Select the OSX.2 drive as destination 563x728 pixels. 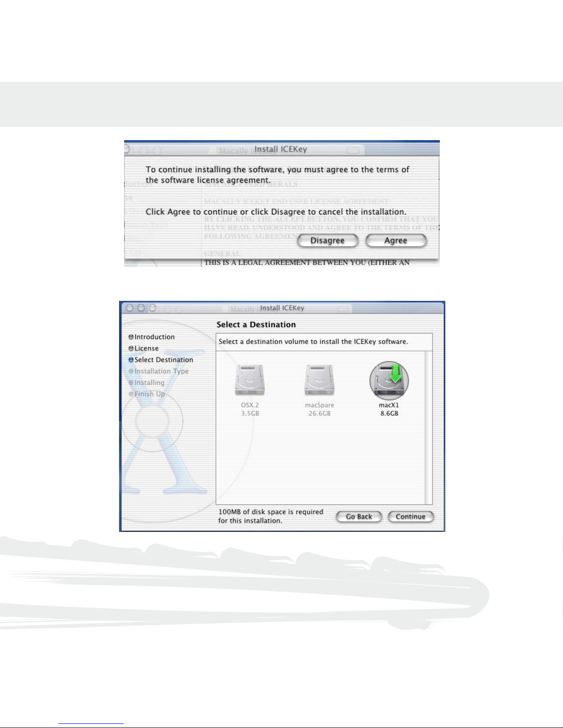(250, 381)
